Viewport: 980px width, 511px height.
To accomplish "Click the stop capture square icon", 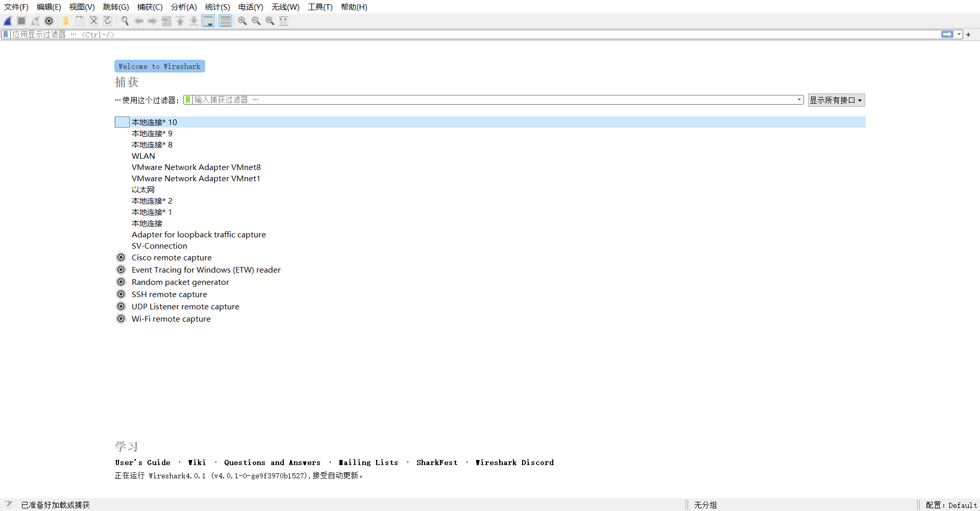I will pos(21,21).
